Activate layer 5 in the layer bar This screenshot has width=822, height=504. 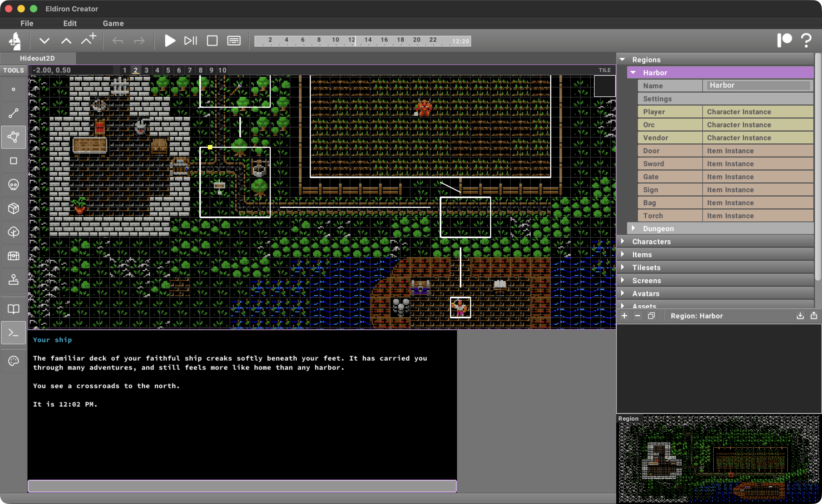click(x=168, y=70)
